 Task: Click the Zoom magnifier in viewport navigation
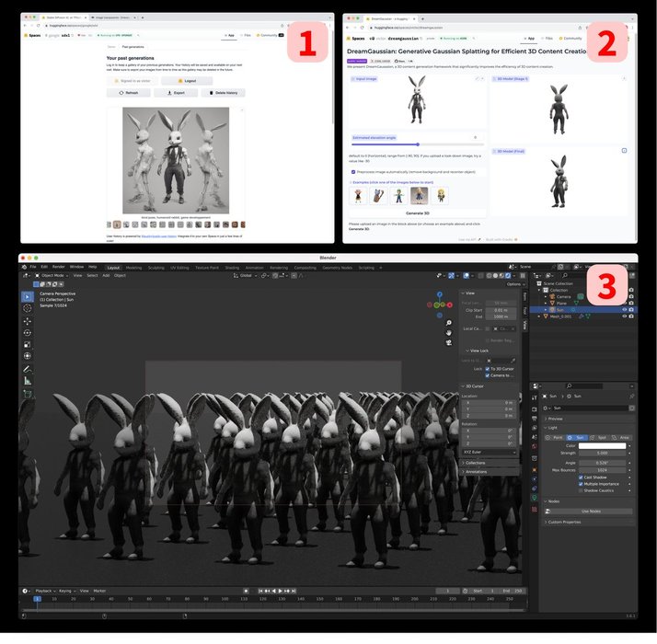click(x=448, y=323)
